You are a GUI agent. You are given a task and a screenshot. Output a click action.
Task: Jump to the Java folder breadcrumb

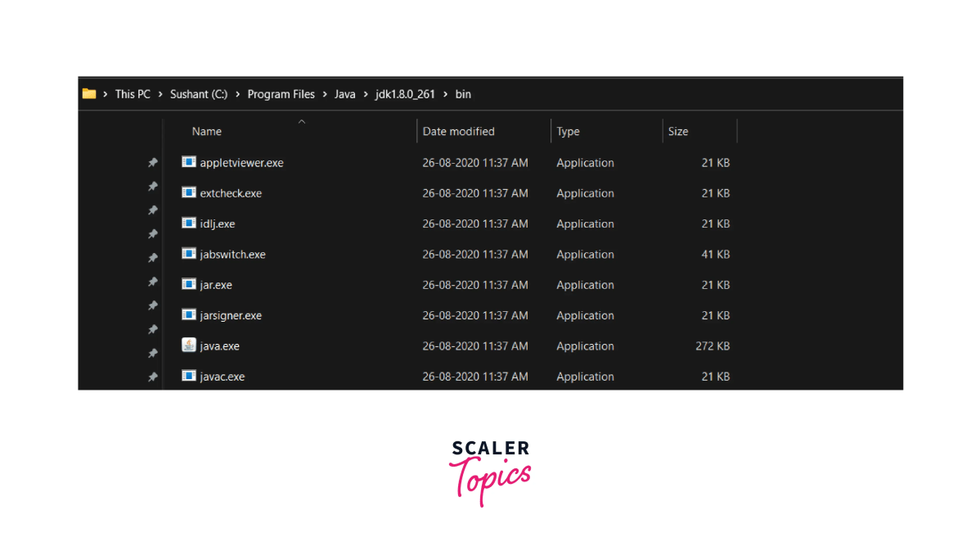click(344, 94)
